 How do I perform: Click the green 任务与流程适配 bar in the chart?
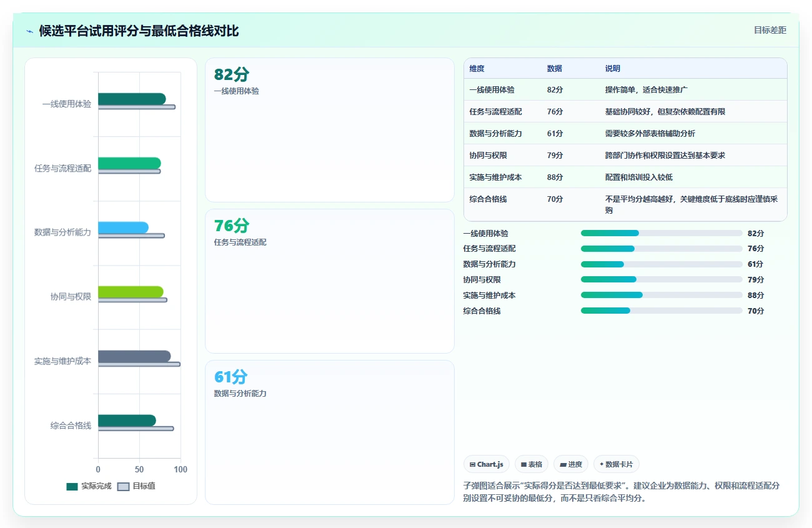click(x=129, y=163)
